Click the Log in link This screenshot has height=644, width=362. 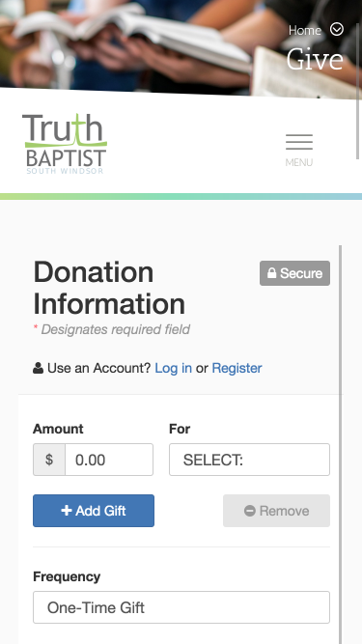[x=173, y=368]
